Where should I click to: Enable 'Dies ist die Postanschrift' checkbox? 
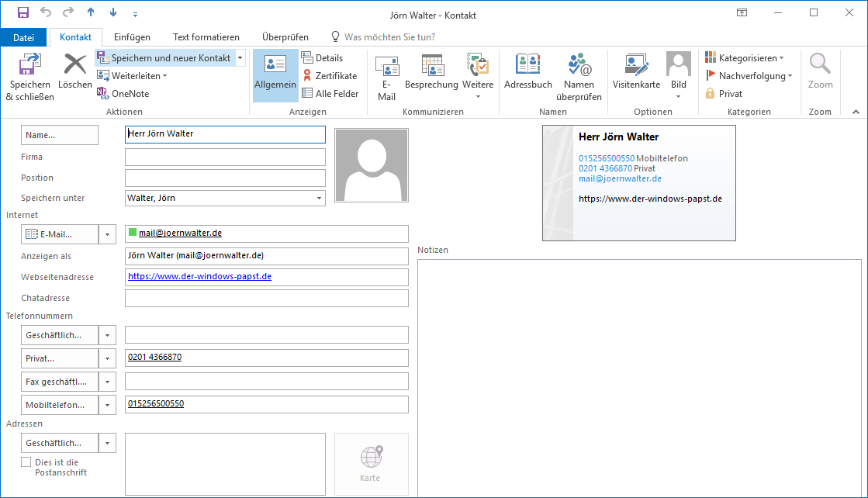point(26,462)
